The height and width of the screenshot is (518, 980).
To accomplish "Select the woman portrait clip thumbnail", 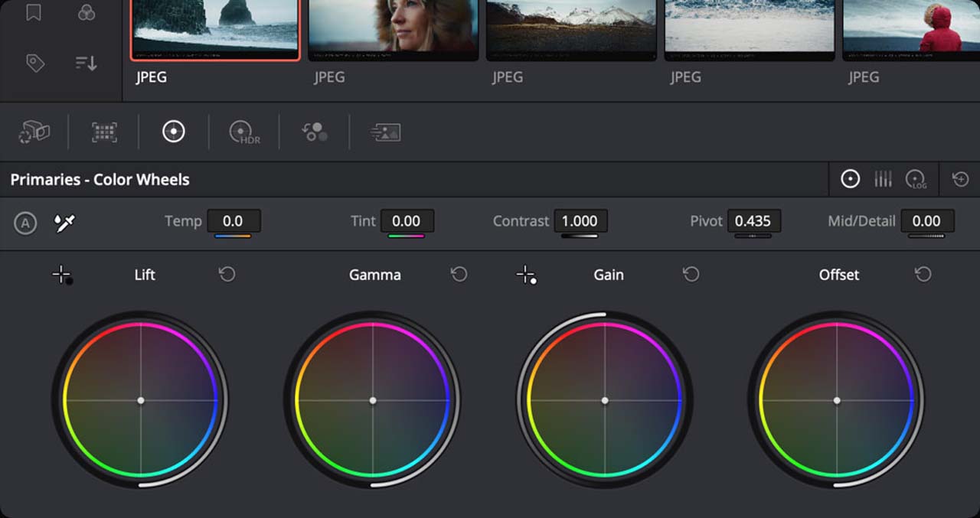I will pos(393,30).
